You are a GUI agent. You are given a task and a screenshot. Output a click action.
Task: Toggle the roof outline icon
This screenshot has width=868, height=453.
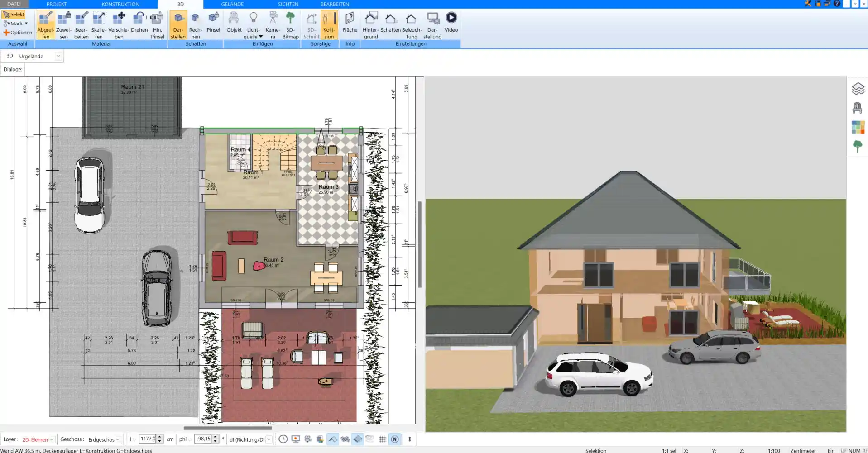pyautogui.click(x=333, y=439)
